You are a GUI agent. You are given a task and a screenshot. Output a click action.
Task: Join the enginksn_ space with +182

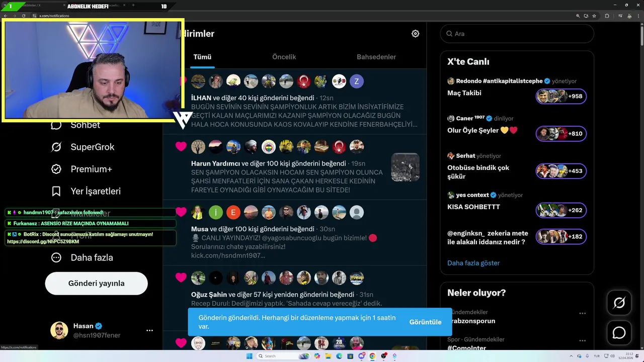point(561,236)
